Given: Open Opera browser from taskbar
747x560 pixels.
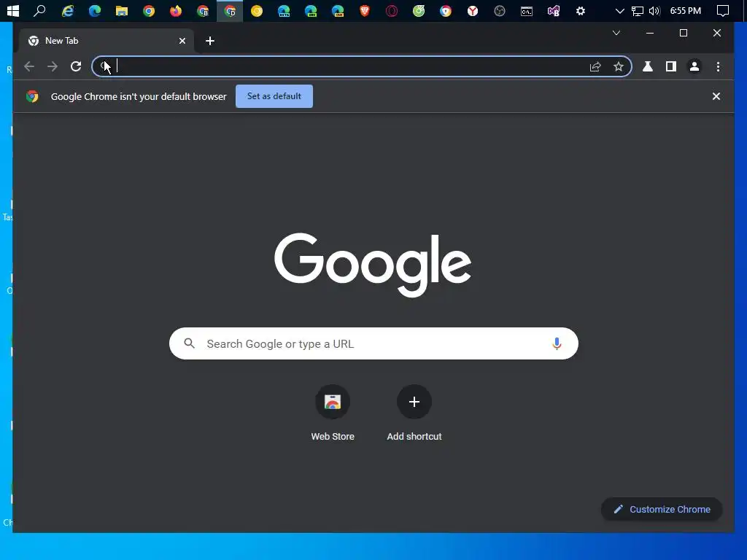Looking at the screenshot, I should click(x=392, y=10).
